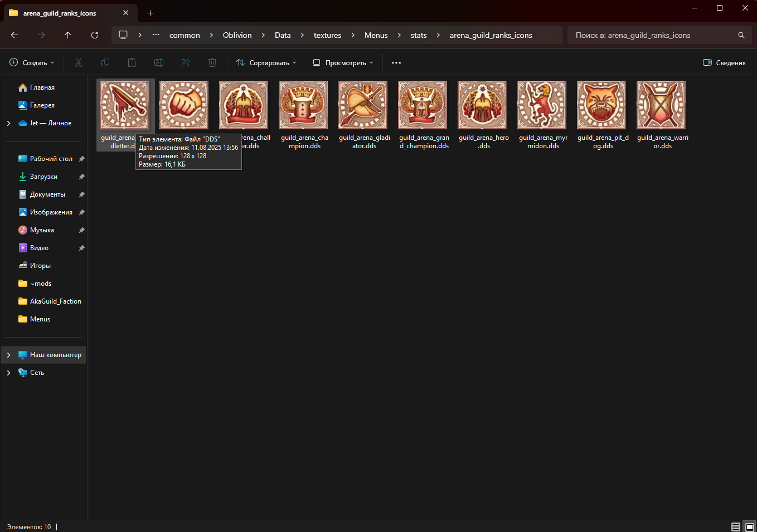Screen dimensions: 757x532
Task: Expand chevron after Menus in breadcrumb
Action: click(399, 35)
